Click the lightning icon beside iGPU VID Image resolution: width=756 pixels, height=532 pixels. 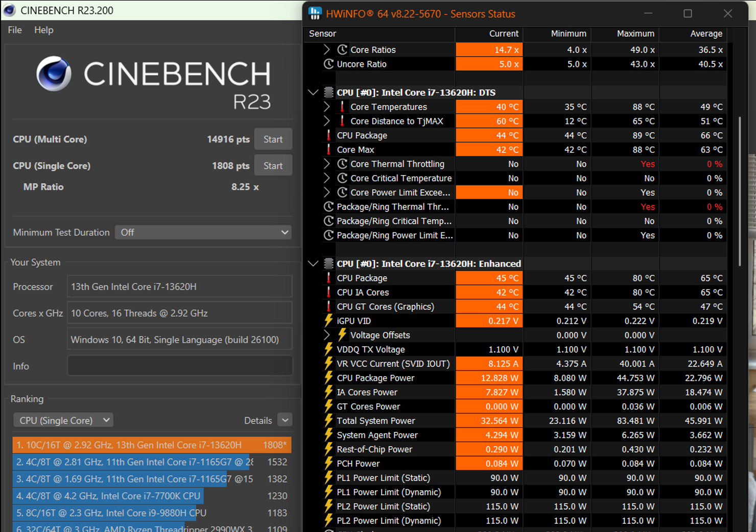[x=328, y=321]
